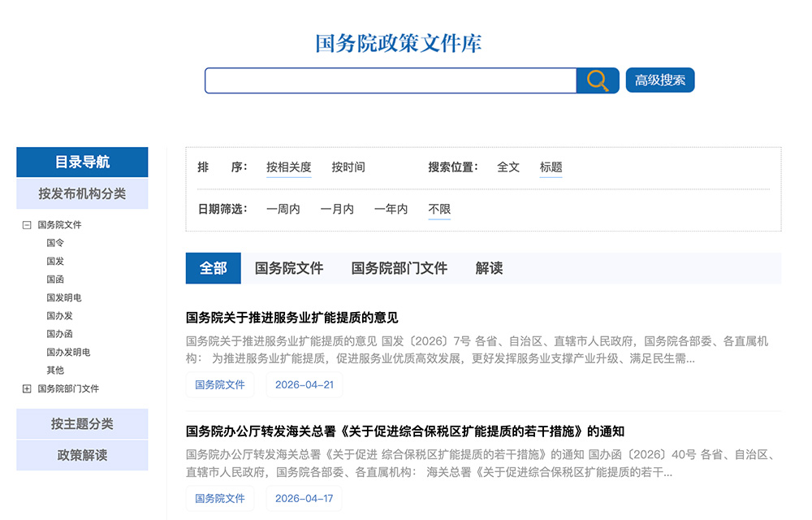Image resolution: width=812 pixels, height=520 pixels.
Task: Open 国务院关于推进服务业扩能提质的意见 result title
Action: (x=292, y=318)
